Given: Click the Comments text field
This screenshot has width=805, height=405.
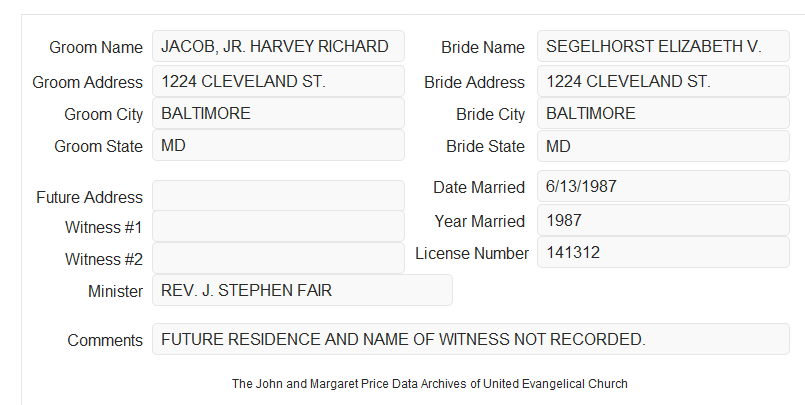Looking at the screenshot, I should tap(471, 339).
